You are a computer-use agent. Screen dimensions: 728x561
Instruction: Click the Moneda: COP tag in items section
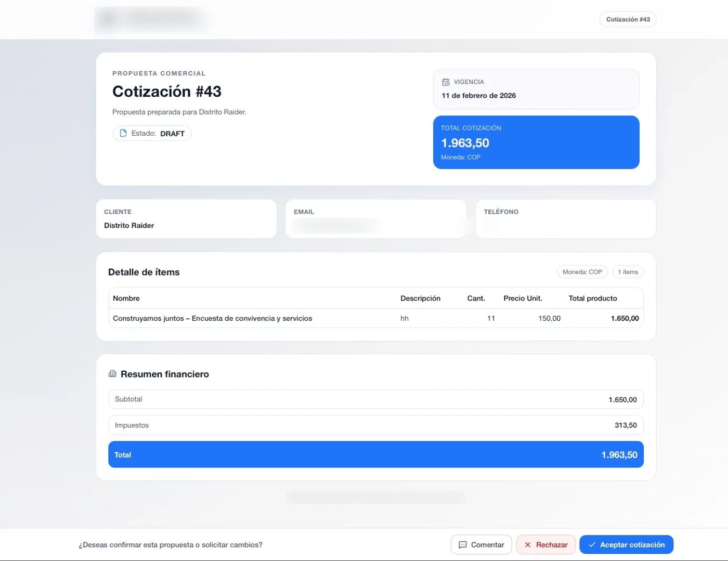(x=582, y=272)
